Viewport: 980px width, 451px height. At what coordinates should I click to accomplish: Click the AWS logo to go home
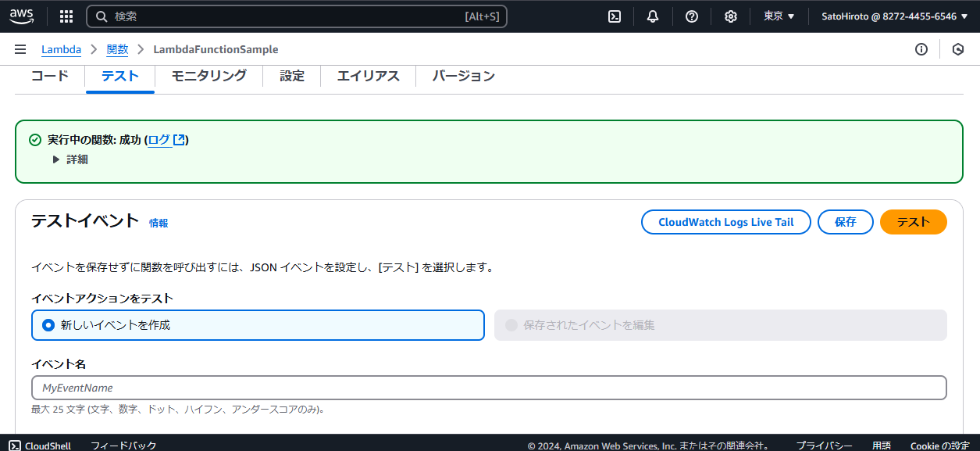(21, 15)
